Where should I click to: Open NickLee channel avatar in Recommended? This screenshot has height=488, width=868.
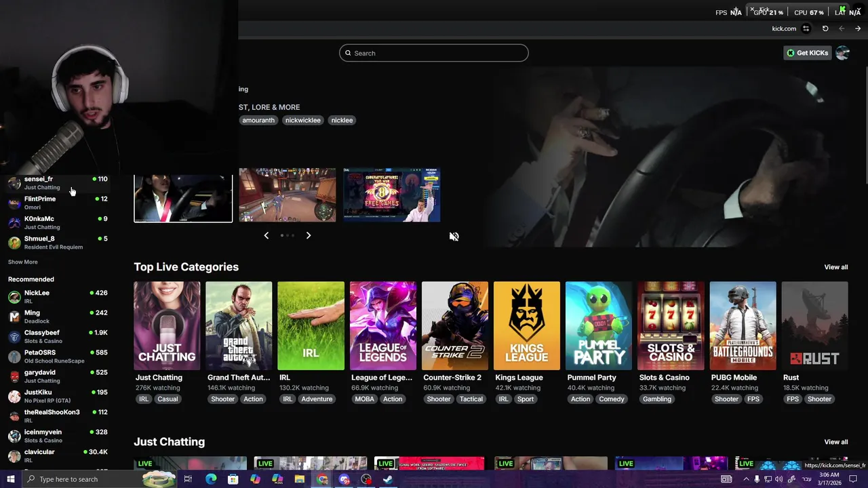click(14, 297)
